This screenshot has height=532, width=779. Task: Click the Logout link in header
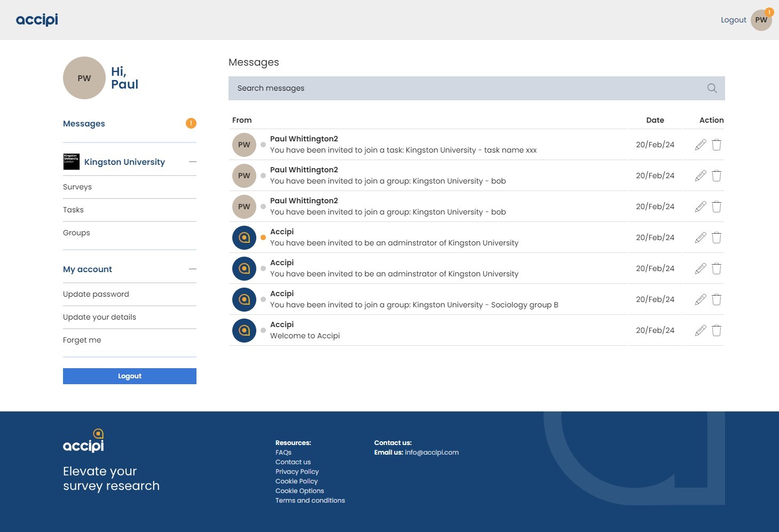(x=733, y=20)
